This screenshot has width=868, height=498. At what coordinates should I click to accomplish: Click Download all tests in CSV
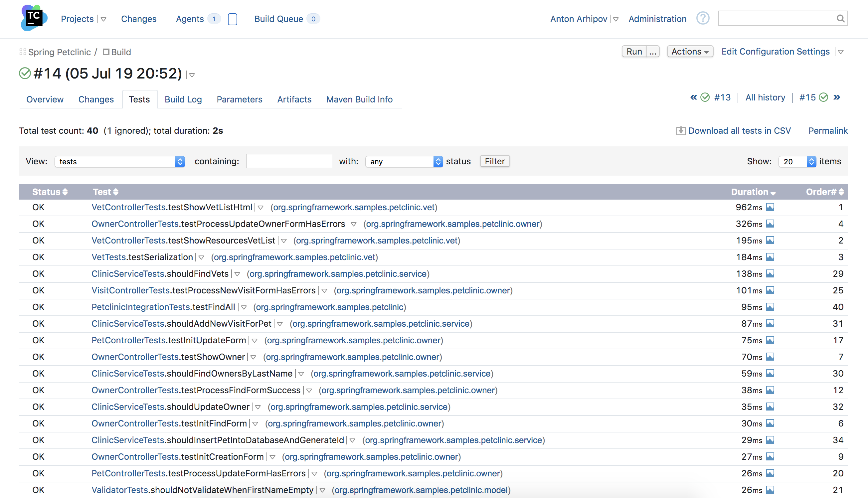point(739,131)
